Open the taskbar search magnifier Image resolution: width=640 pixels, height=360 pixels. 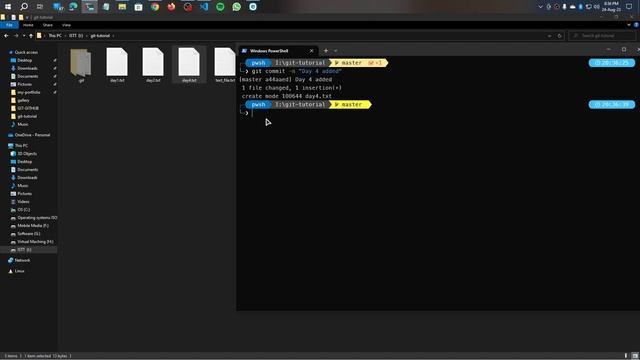24,7
